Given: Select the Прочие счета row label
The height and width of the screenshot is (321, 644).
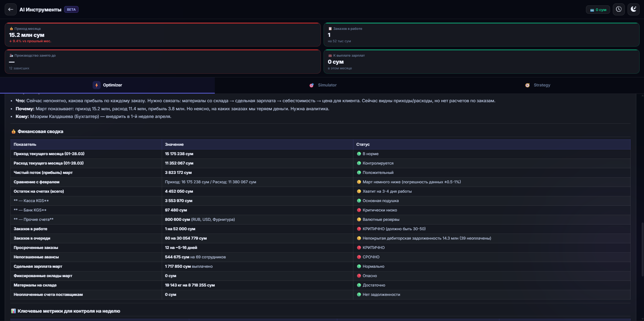Looking at the screenshot, I should click(34, 219).
